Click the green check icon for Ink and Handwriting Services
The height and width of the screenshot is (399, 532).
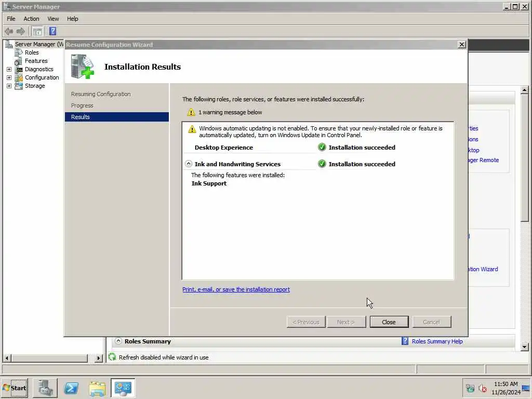tap(322, 164)
